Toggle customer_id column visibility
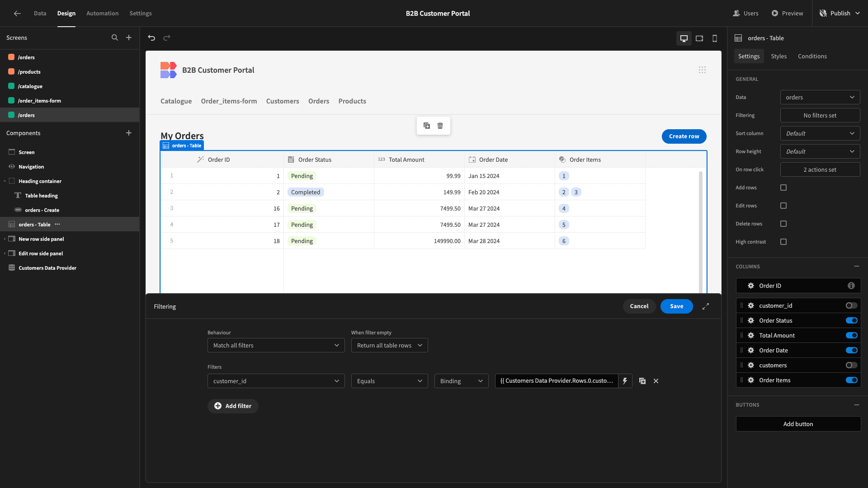Screen dimensions: 868x488 [852, 306]
